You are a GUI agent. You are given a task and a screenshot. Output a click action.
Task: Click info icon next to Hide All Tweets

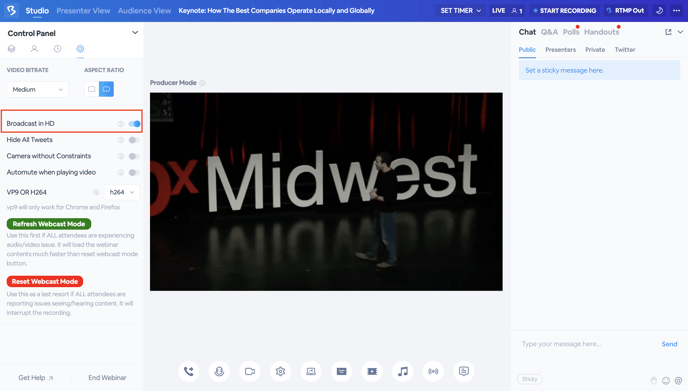click(x=121, y=140)
